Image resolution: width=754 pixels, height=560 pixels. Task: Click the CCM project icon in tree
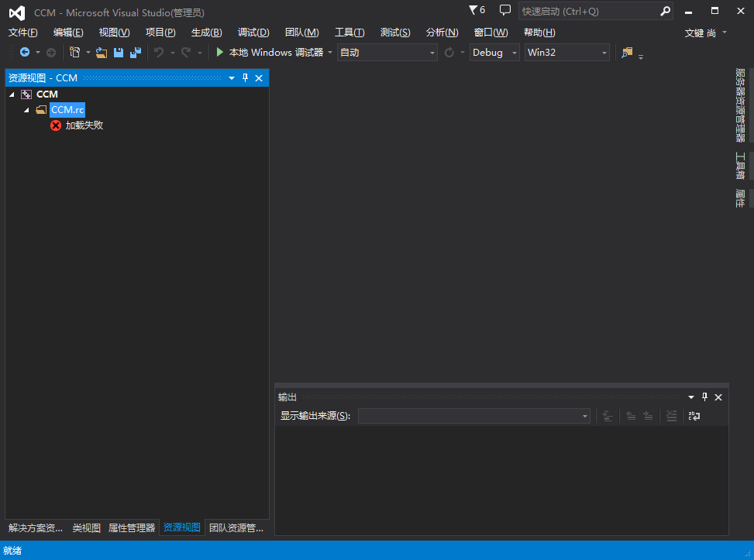click(26, 94)
